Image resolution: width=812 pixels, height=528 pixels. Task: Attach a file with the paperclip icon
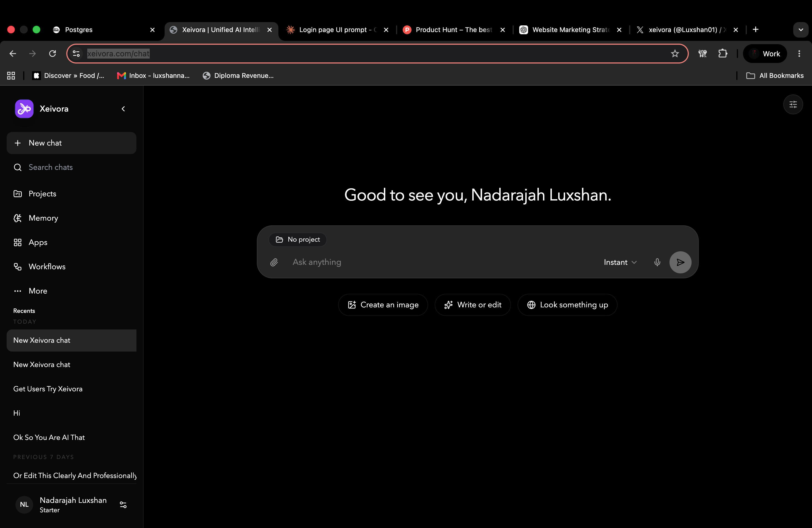(x=274, y=262)
